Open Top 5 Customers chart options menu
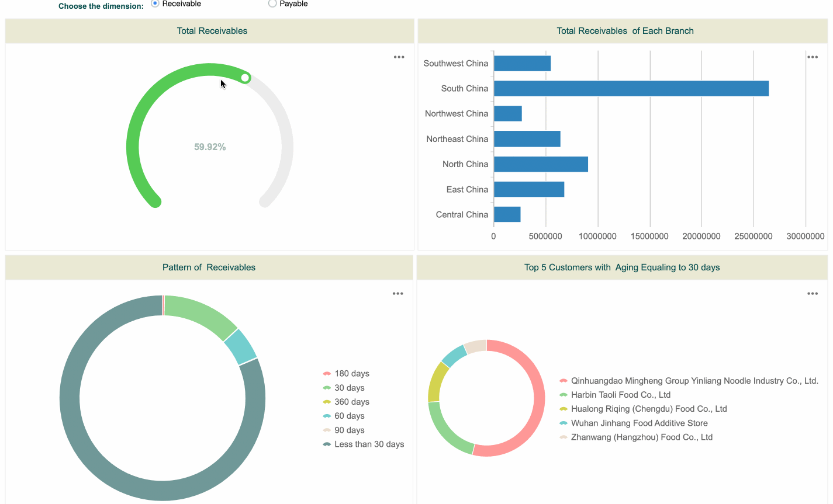The image size is (833, 504). coord(813,294)
